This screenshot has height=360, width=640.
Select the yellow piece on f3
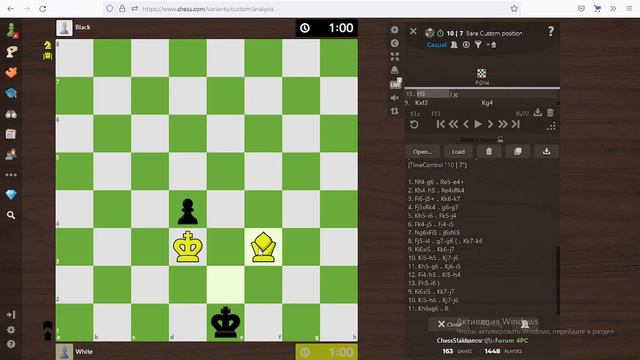click(263, 247)
